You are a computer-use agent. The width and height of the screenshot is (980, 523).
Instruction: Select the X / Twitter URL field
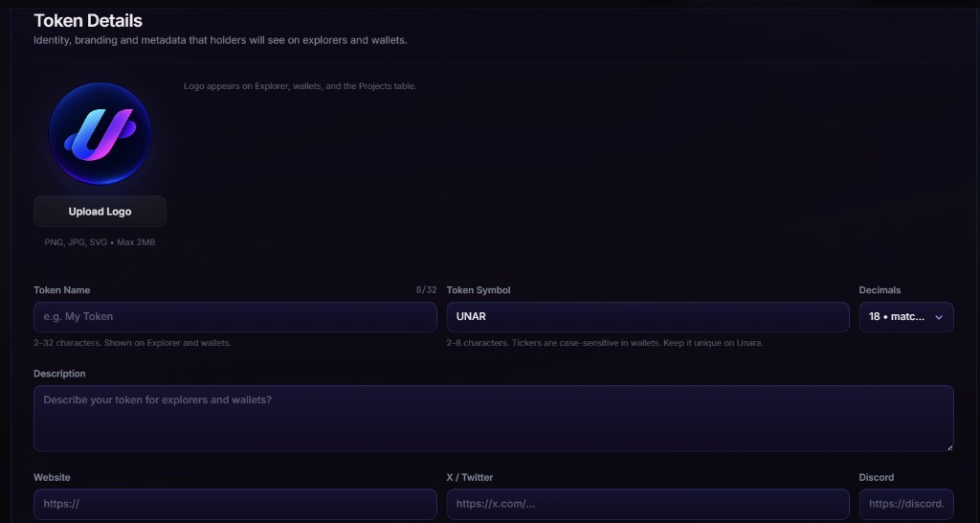click(x=648, y=504)
